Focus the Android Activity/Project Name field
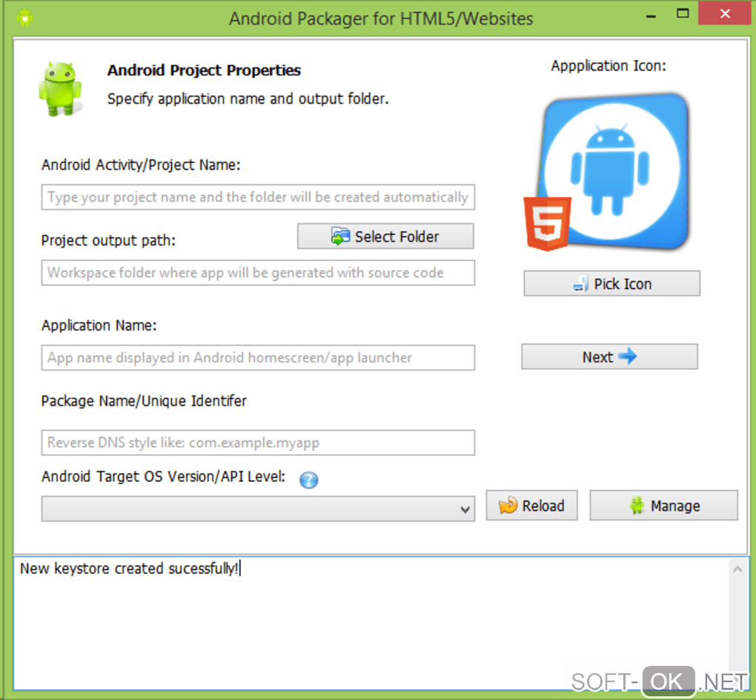The height and width of the screenshot is (700, 756). 258,197
